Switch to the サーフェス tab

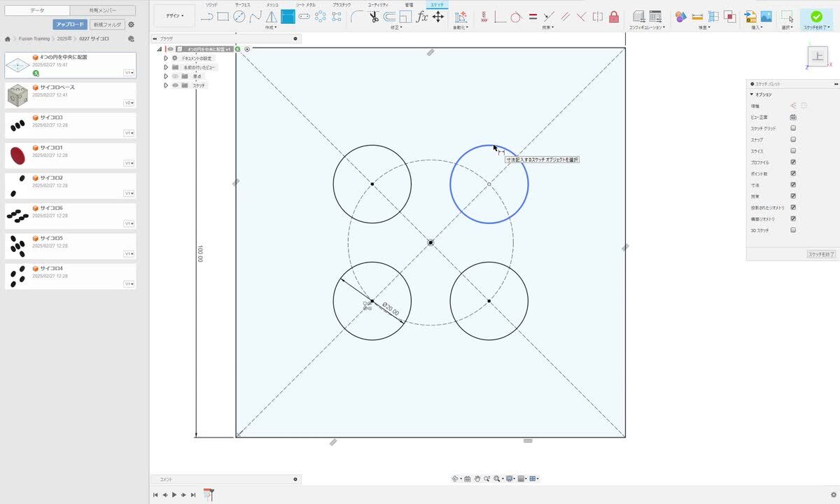[242, 5]
